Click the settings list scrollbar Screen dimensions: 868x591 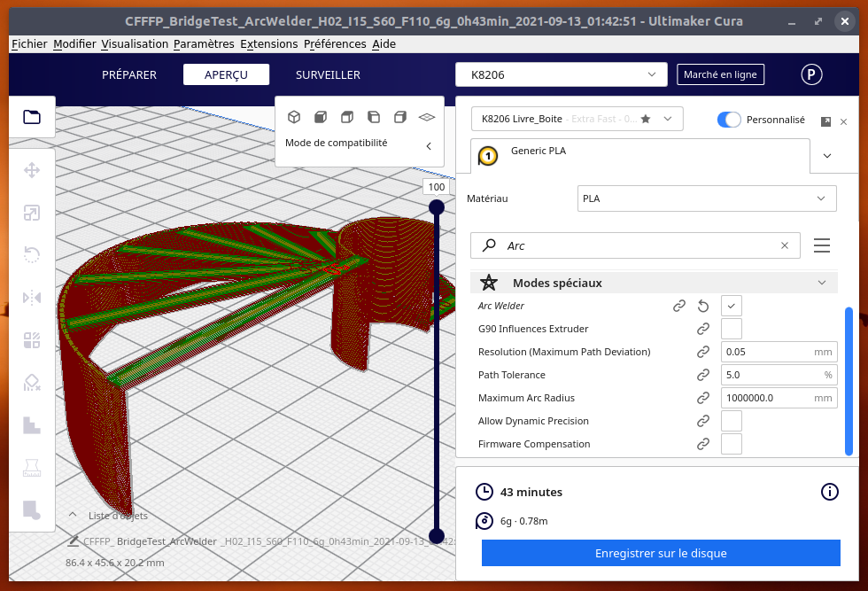pos(849,381)
